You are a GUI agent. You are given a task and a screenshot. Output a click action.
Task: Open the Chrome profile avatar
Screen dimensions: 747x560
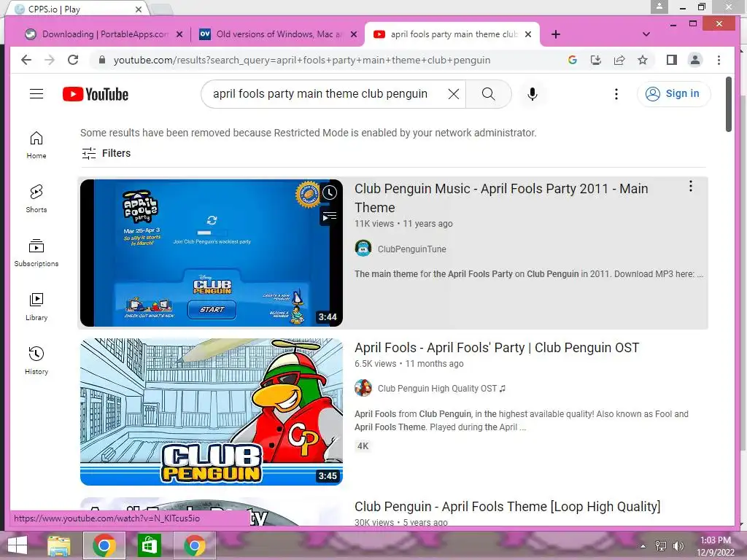click(x=695, y=60)
